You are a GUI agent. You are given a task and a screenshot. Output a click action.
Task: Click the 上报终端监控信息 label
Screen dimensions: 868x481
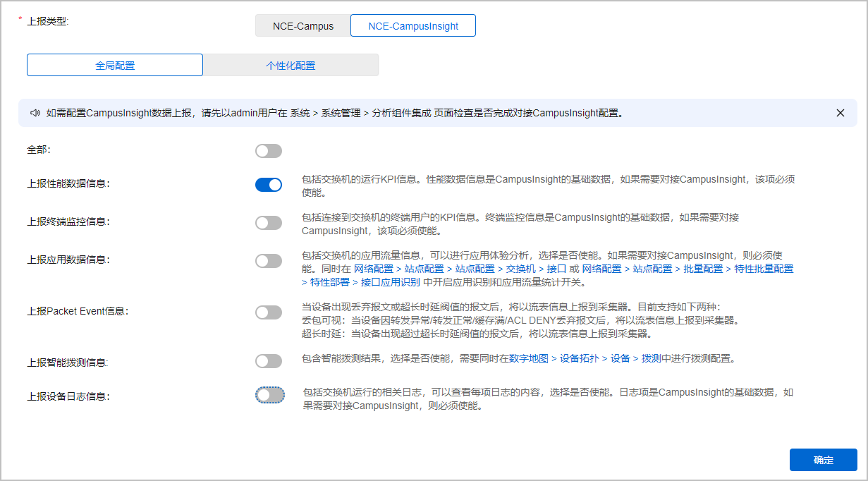pyautogui.click(x=68, y=221)
